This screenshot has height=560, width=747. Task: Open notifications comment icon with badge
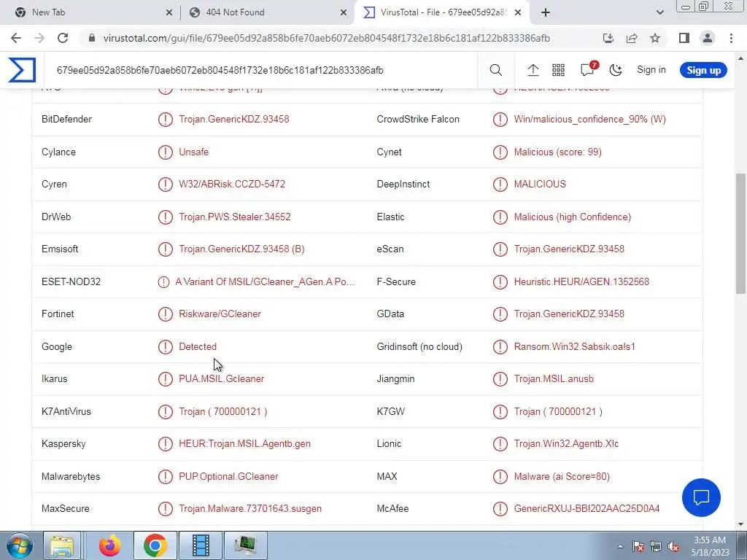[x=589, y=69]
